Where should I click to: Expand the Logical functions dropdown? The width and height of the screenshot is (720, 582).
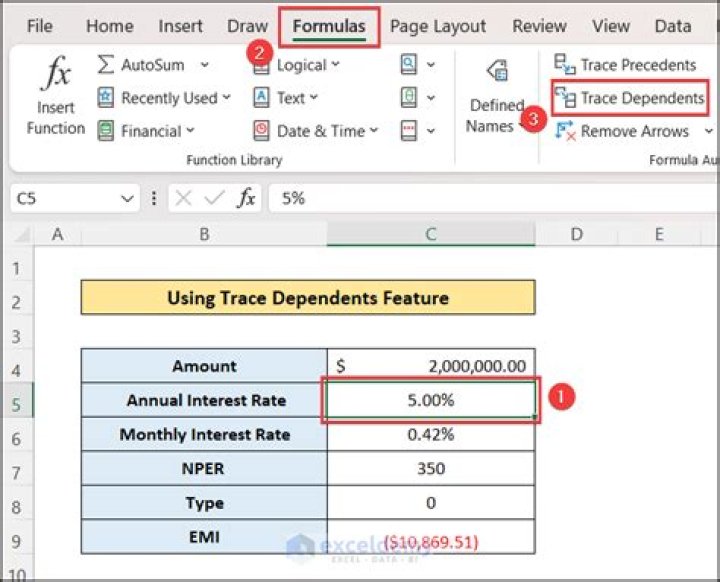[x=335, y=65]
